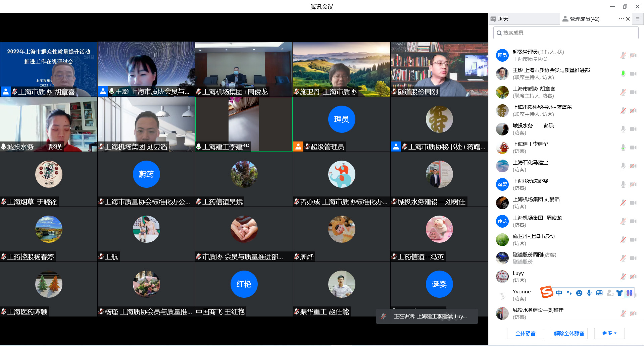This screenshot has width=644, height=346.
Task: Switch IME language via the 中 icon
Action: [559, 293]
